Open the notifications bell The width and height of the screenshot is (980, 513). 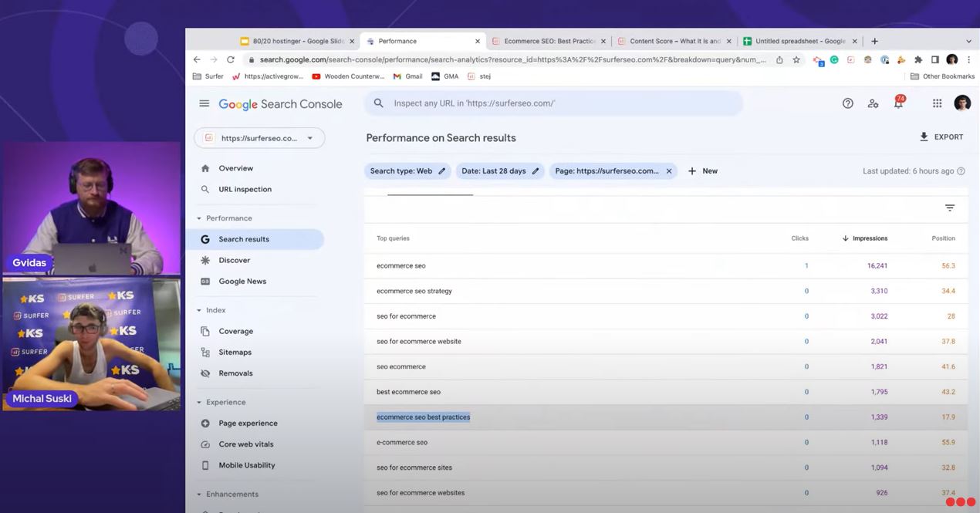[x=898, y=103]
